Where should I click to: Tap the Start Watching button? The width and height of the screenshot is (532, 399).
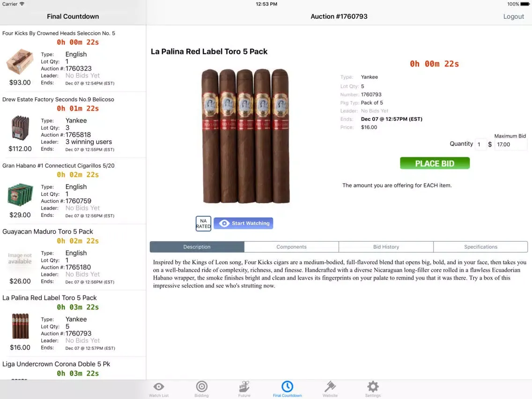243,223
